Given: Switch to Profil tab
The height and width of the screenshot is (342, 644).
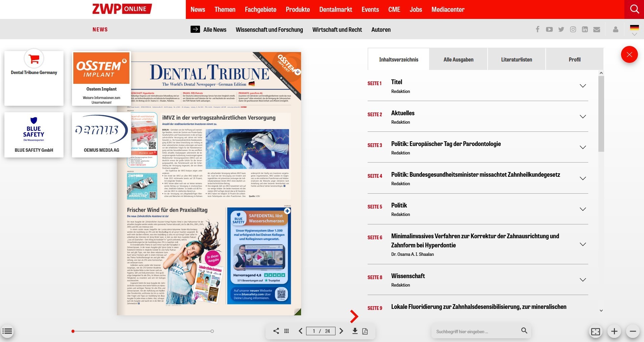Looking at the screenshot, I should (574, 59).
